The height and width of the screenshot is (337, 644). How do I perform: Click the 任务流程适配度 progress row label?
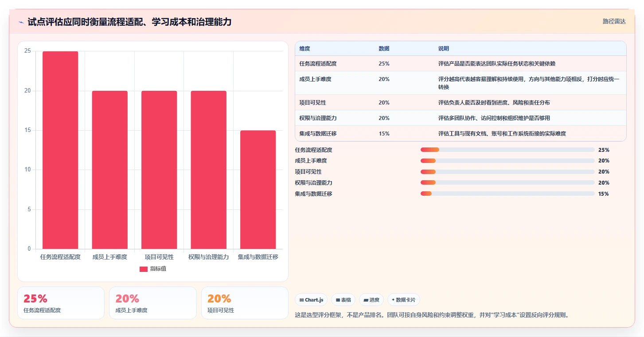[313, 150]
